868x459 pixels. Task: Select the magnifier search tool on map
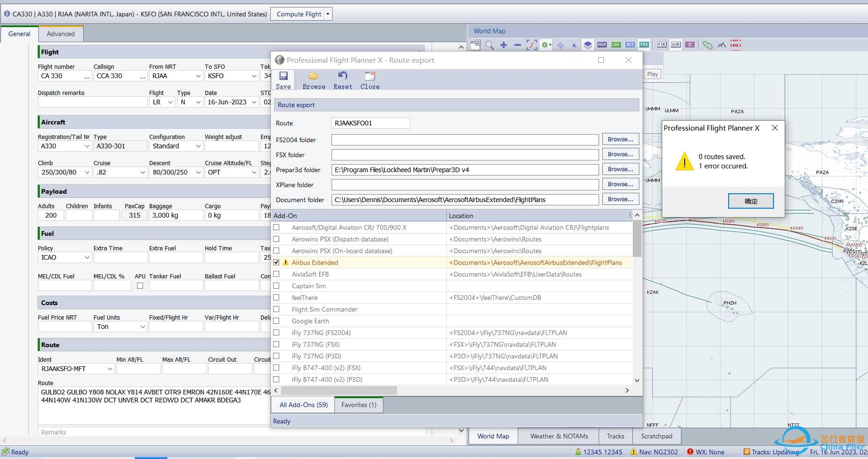pyautogui.click(x=490, y=45)
